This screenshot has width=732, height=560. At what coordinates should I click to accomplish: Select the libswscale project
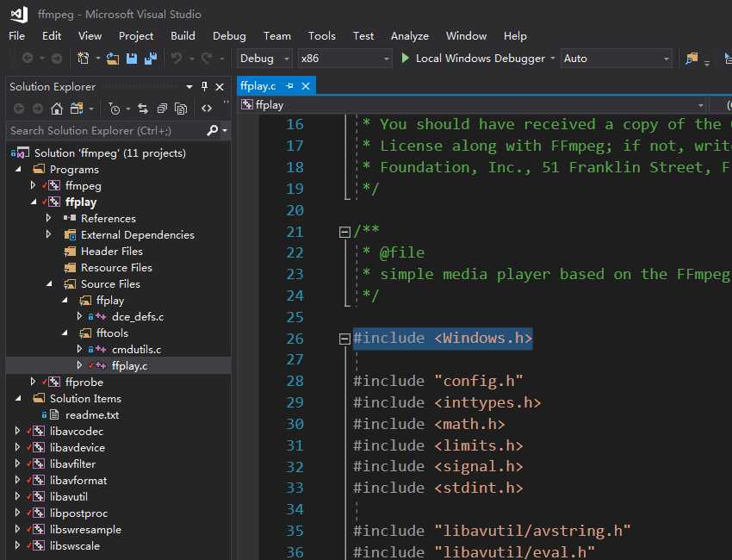[x=75, y=545]
